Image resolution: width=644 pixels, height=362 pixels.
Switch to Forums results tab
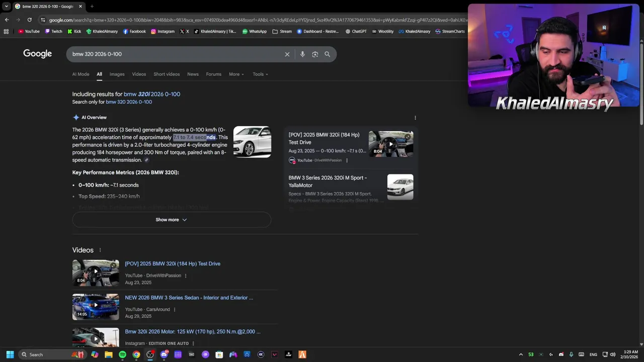tap(213, 74)
